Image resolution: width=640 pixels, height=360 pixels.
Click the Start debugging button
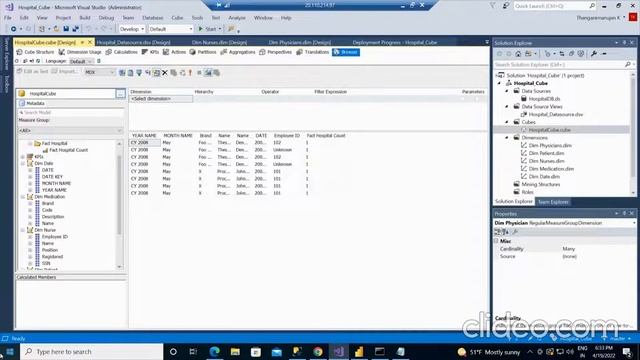click(208, 29)
